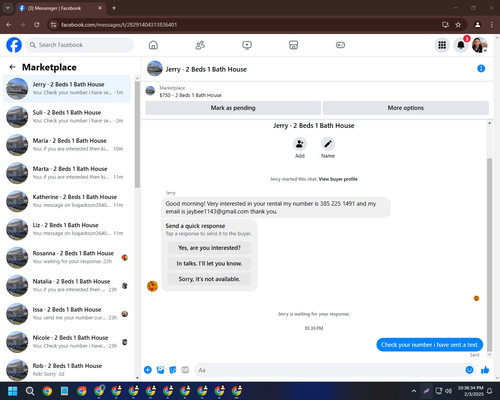Open the account profile picture menu
Viewport: 500px width, 400px height.
(479, 45)
